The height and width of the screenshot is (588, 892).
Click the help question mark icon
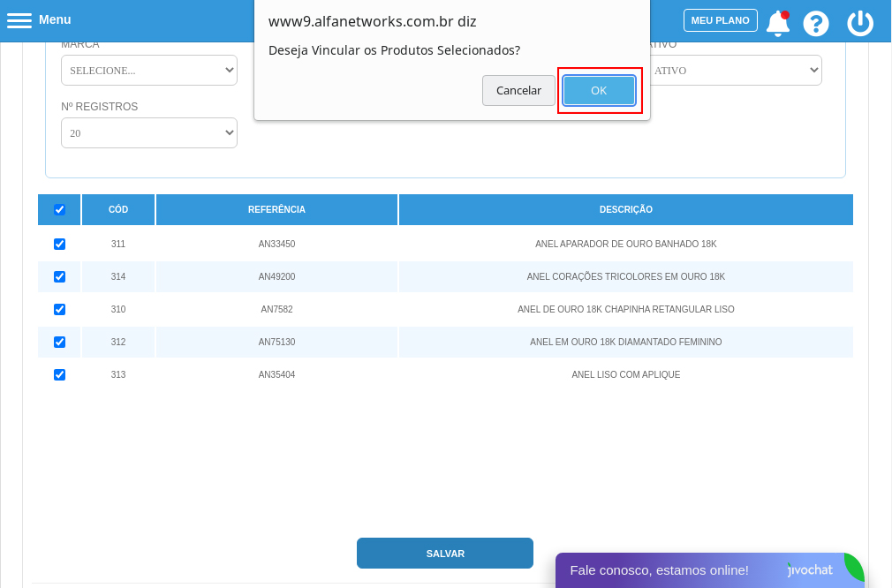[816, 23]
